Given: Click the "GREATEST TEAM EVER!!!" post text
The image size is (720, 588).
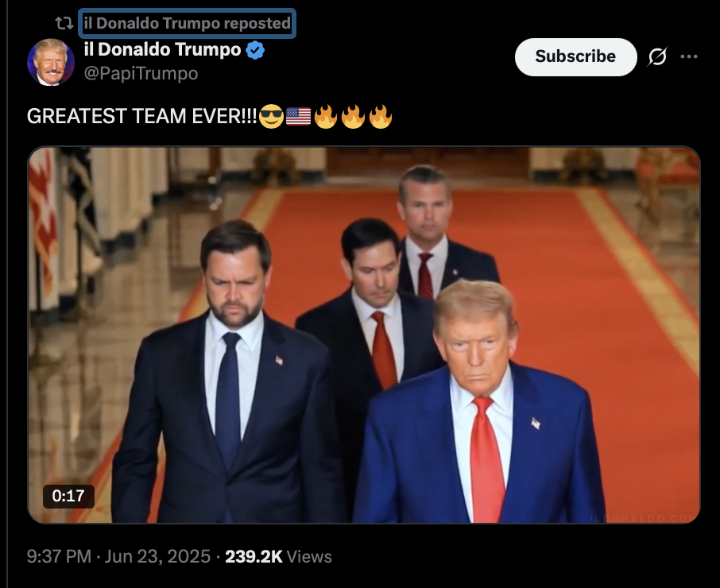Looking at the screenshot, I should click(142, 116).
